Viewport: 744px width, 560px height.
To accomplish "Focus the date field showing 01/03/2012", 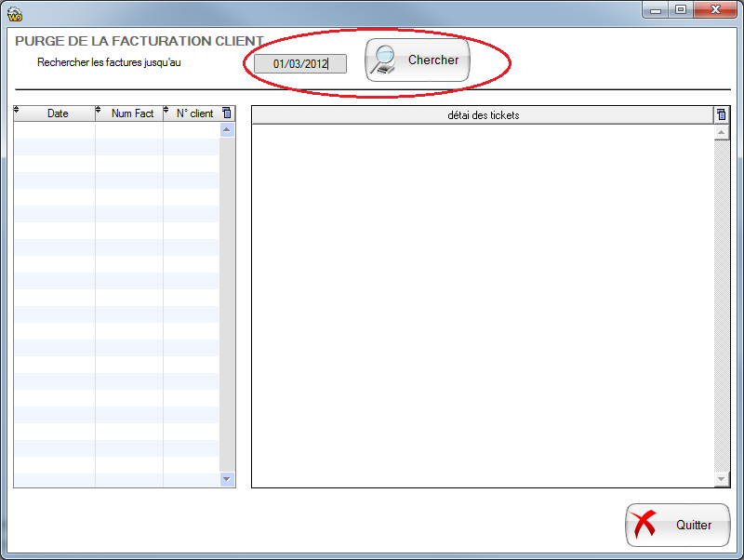I will (x=299, y=64).
